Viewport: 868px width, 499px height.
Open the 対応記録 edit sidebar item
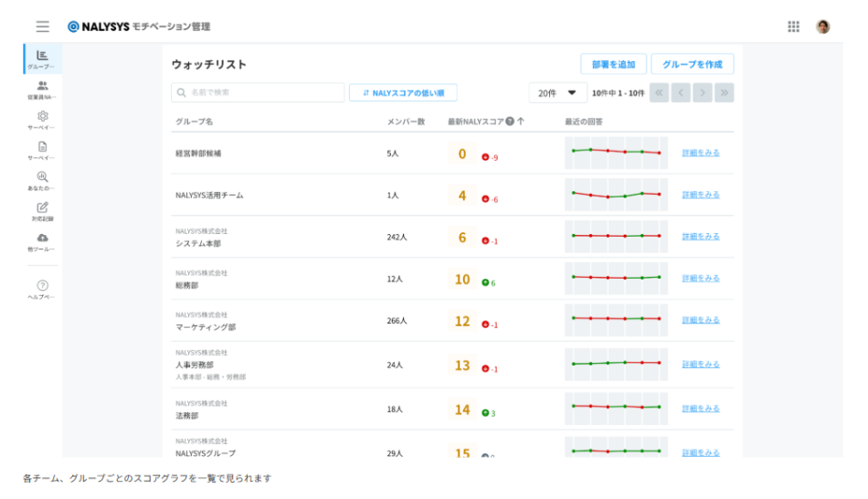coord(42,211)
